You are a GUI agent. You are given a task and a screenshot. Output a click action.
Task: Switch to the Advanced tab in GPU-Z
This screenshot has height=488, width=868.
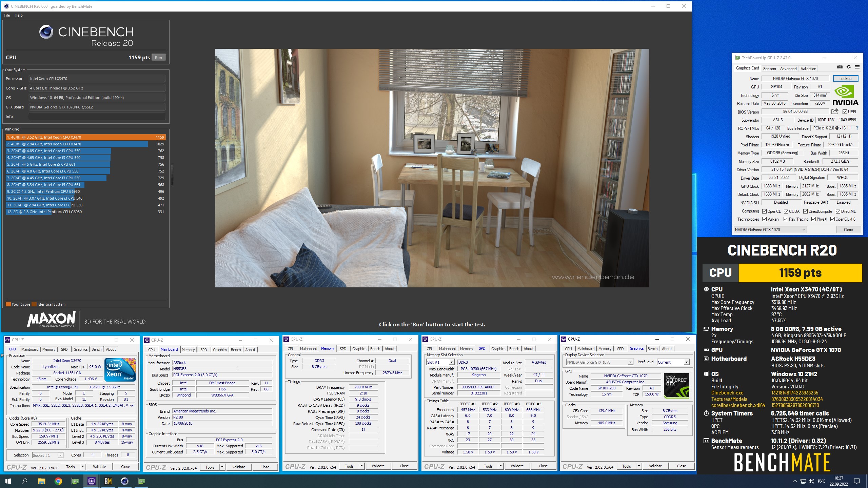788,68
